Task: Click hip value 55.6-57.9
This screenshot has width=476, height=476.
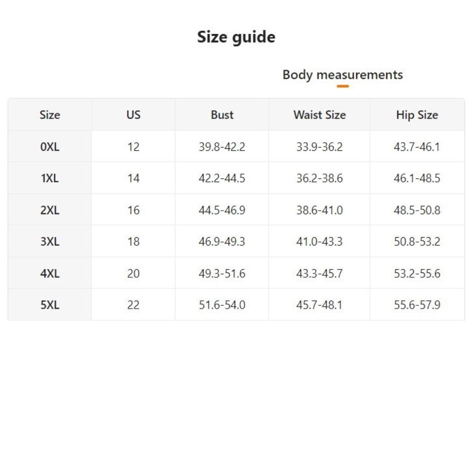Action: click(417, 305)
